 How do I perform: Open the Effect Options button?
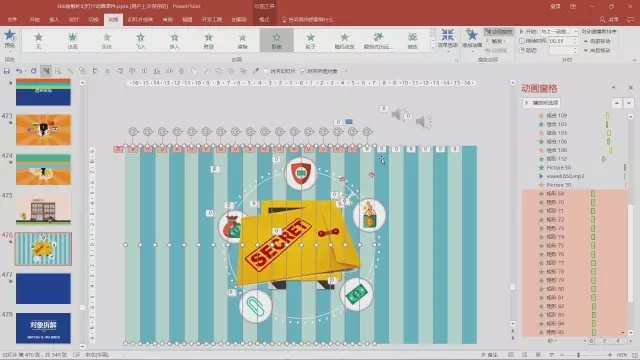[447, 39]
